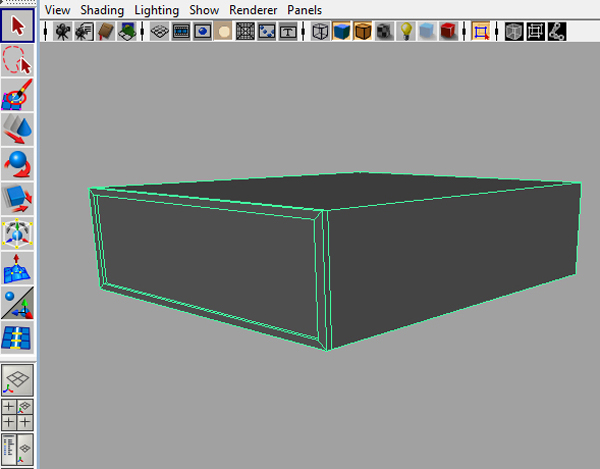This screenshot has height=469, width=600.
Task: Toggle the Safe Action overlay
Action: coord(267,31)
